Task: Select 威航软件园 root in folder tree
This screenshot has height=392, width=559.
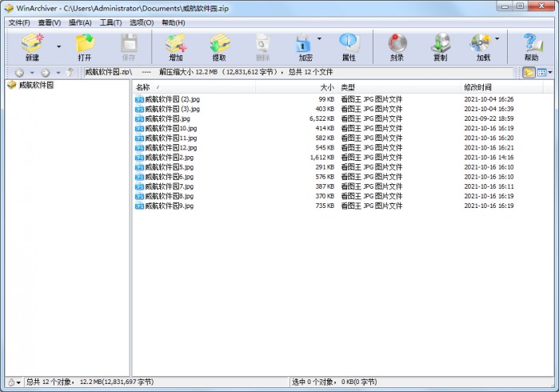Action: click(36, 85)
